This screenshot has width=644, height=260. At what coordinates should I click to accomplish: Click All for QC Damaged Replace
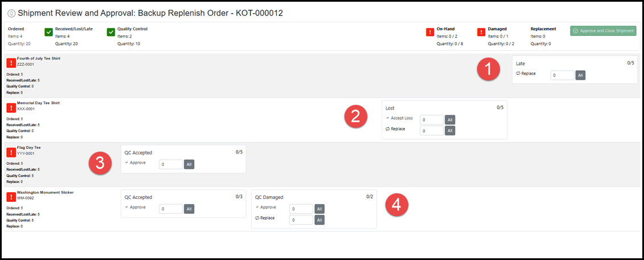point(319,220)
